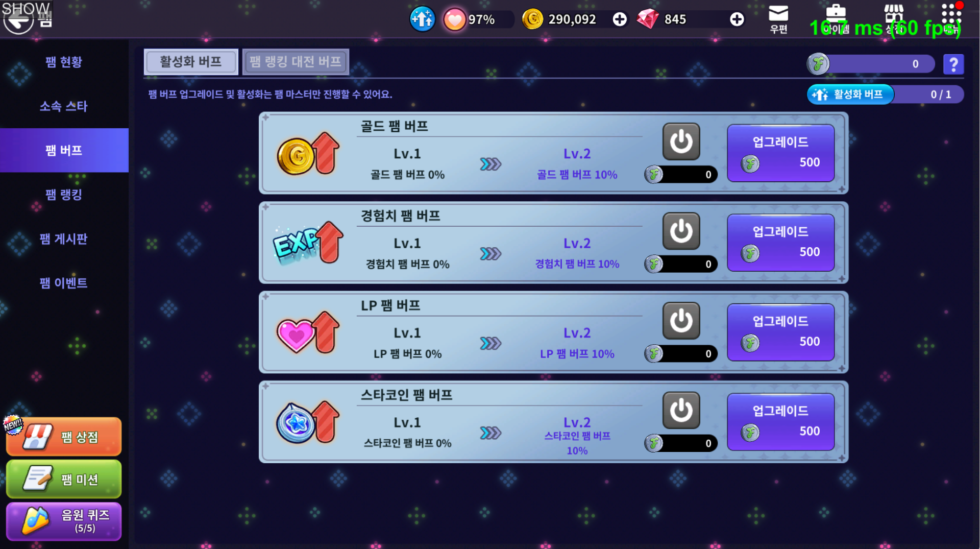Upgrade the 골드 팸 버프 for 500

780,153
